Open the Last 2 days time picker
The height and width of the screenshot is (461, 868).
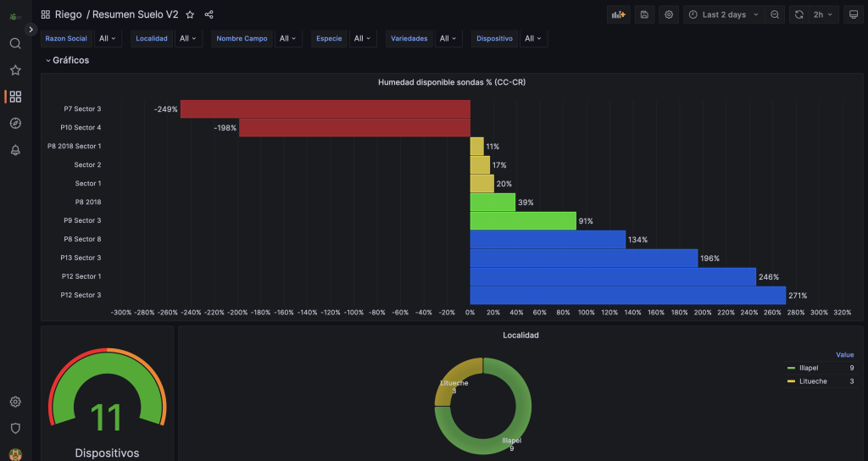pos(723,14)
